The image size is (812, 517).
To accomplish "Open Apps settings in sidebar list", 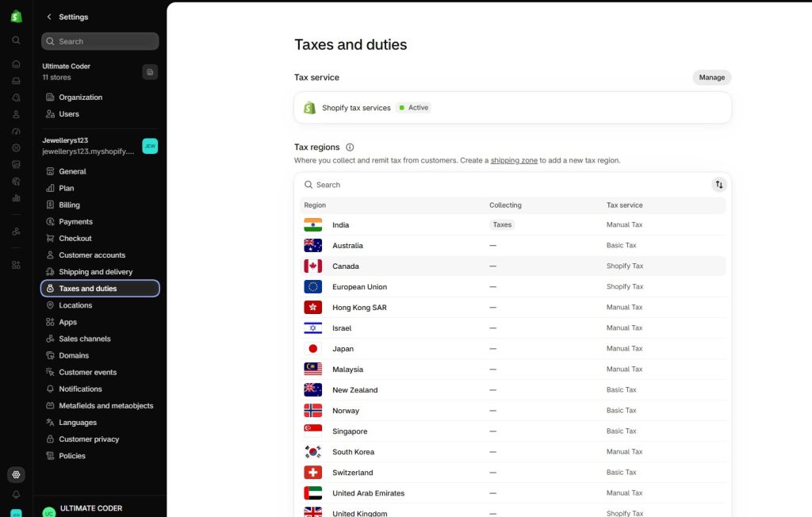I will (x=100, y=322).
